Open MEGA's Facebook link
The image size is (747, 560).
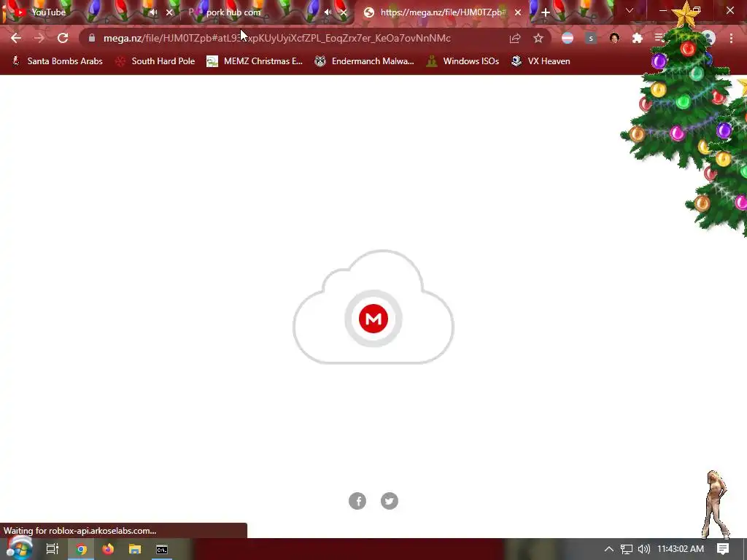click(357, 501)
